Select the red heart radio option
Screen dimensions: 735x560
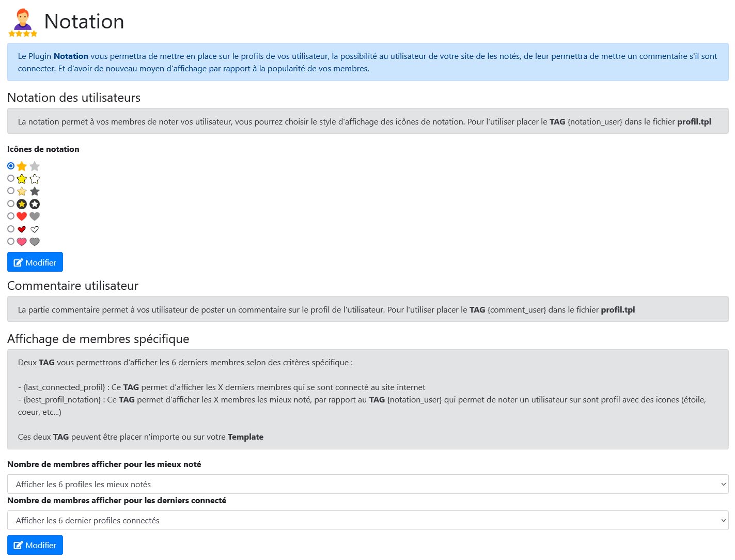[11, 216]
